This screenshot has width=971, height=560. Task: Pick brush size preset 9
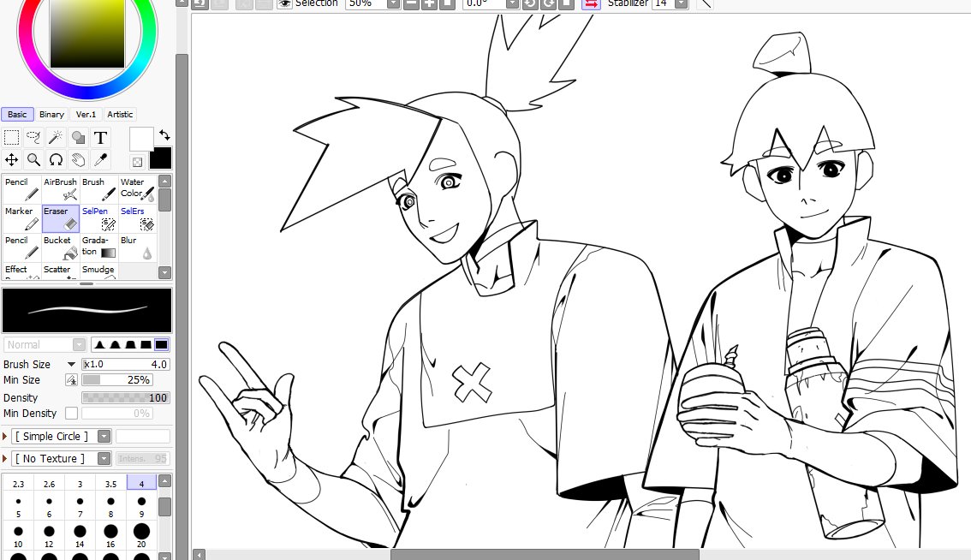(142, 507)
